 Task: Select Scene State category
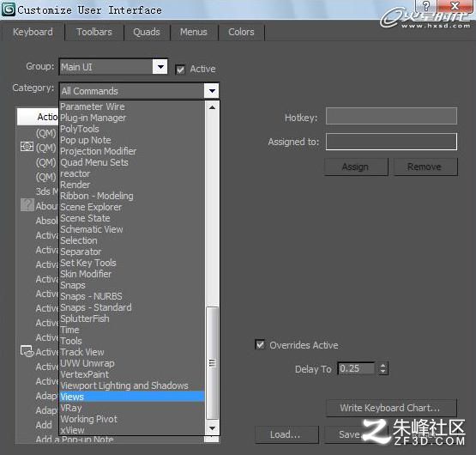(132, 218)
